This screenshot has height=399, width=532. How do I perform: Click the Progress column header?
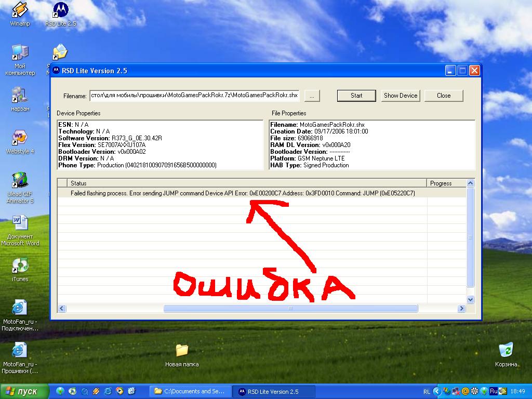(446, 183)
